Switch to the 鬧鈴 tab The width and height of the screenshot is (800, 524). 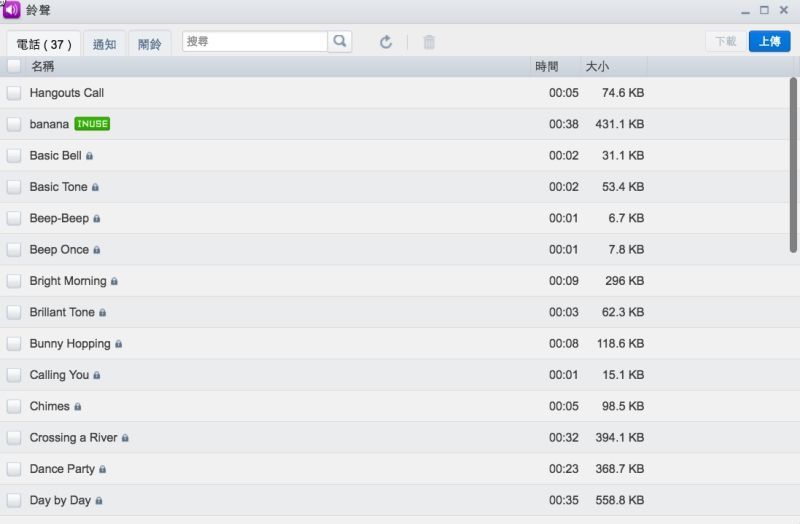tap(149, 44)
